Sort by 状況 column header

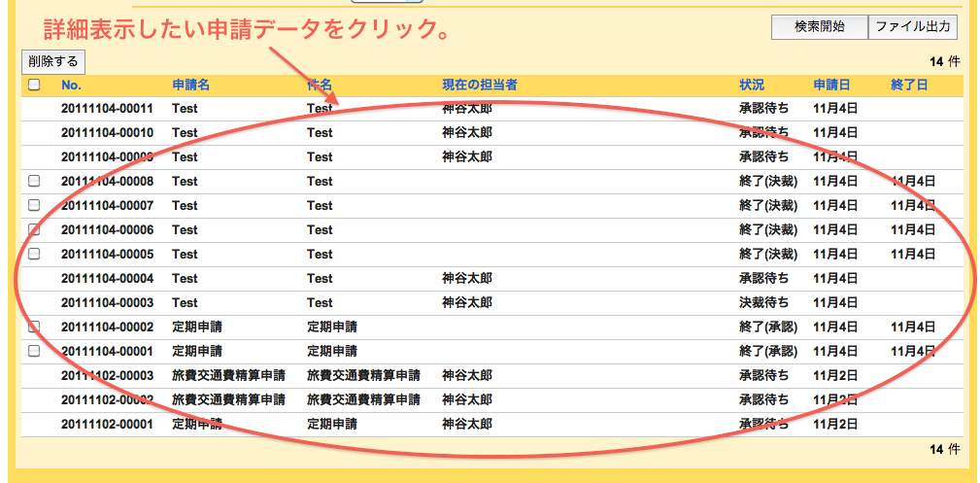click(751, 86)
